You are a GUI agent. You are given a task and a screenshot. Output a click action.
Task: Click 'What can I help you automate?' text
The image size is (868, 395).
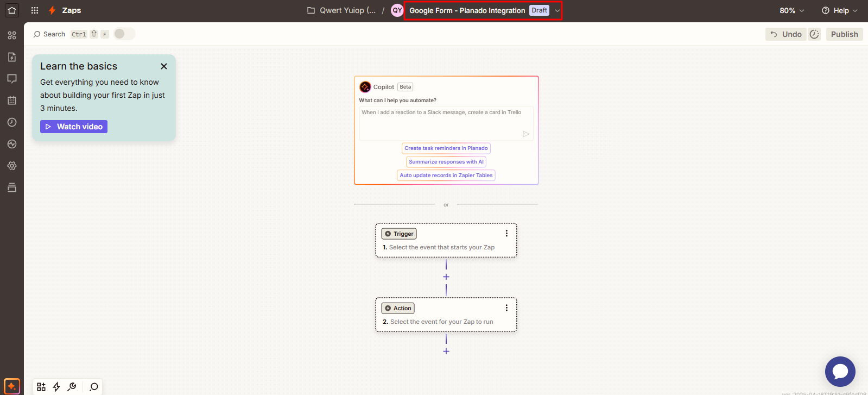tap(398, 101)
